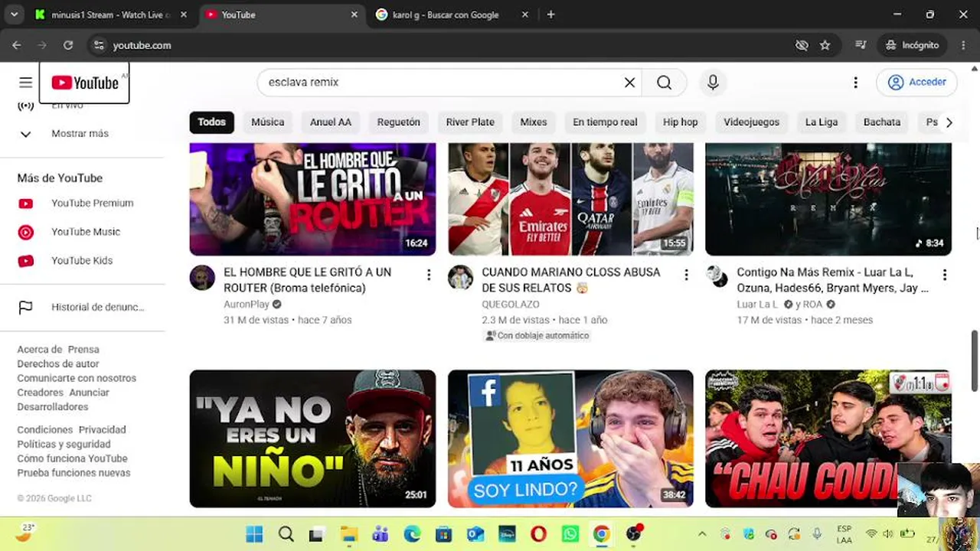The image size is (980, 551).
Task: Open Comunicarte con nosotros link
Action: coord(77,379)
